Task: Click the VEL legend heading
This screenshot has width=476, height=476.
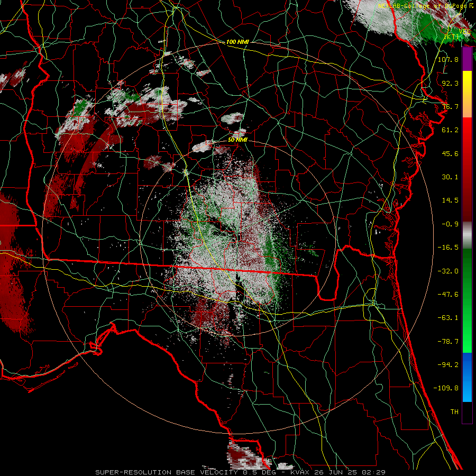Action: [464, 32]
